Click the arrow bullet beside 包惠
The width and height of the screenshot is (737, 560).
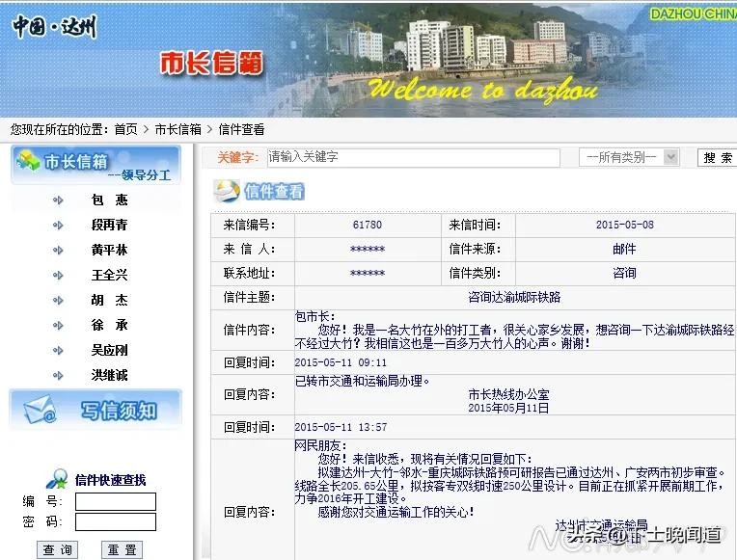[x=58, y=200]
